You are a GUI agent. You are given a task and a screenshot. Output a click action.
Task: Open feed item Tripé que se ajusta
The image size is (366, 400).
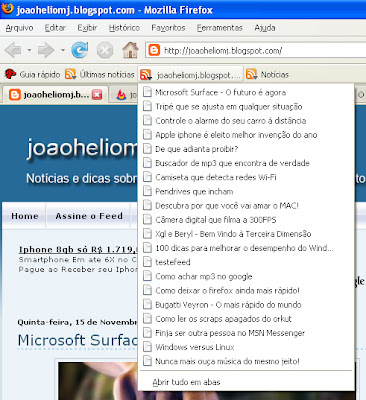(245, 107)
